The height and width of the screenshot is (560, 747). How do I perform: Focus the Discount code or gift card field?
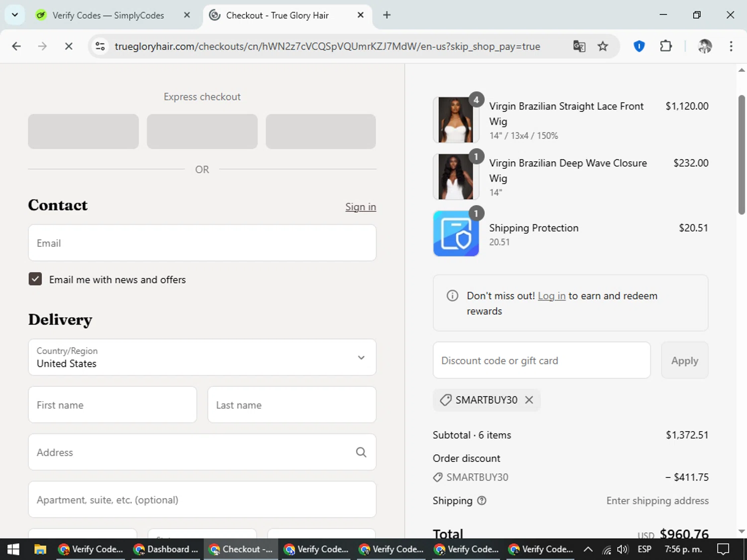542,360
